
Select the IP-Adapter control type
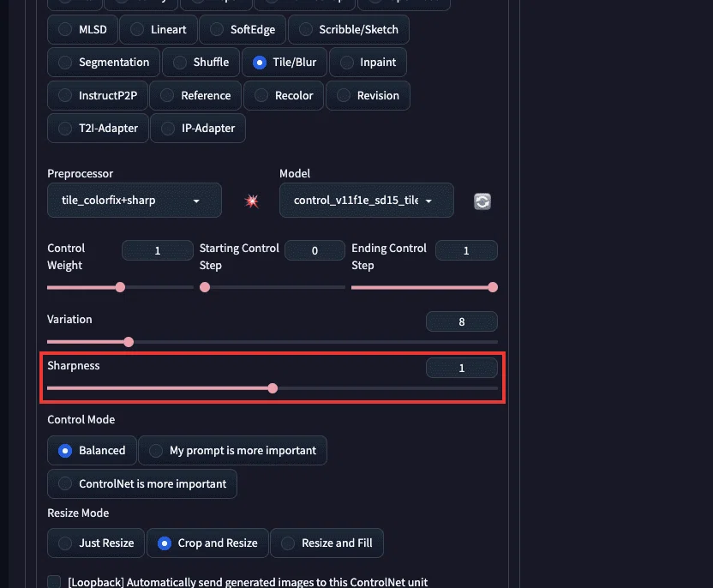click(198, 129)
